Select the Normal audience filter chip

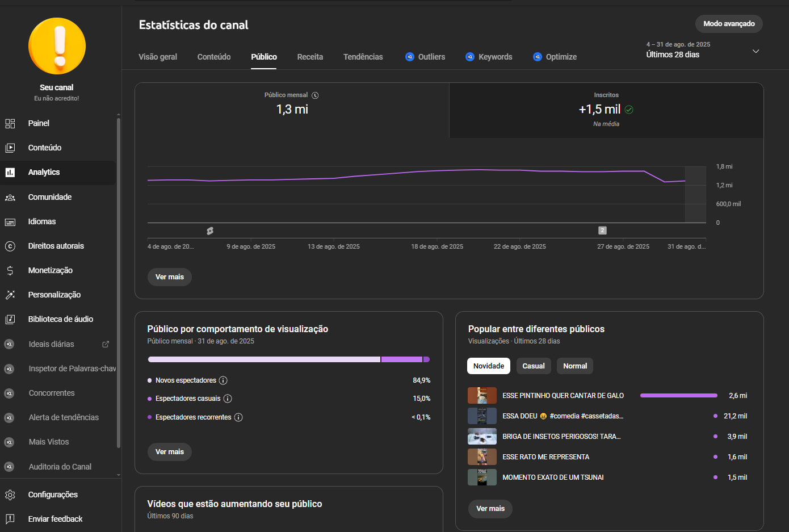(x=574, y=366)
